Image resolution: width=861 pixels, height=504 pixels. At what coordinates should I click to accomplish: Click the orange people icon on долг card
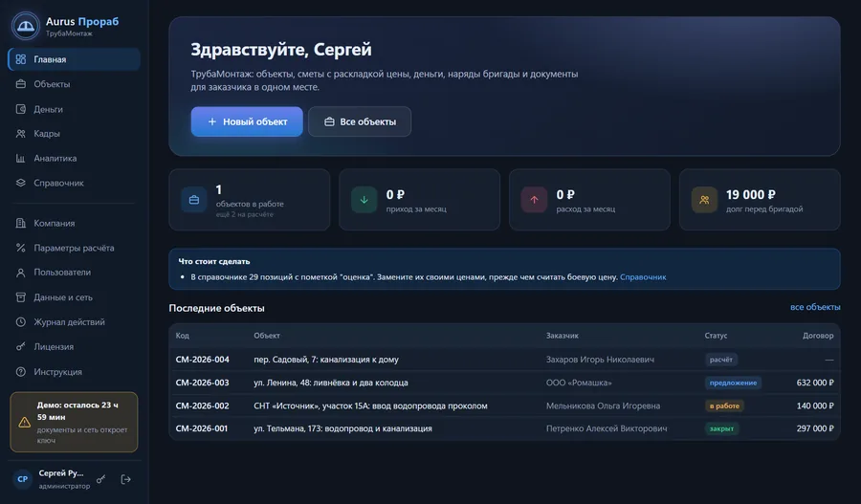pyautogui.click(x=704, y=200)
